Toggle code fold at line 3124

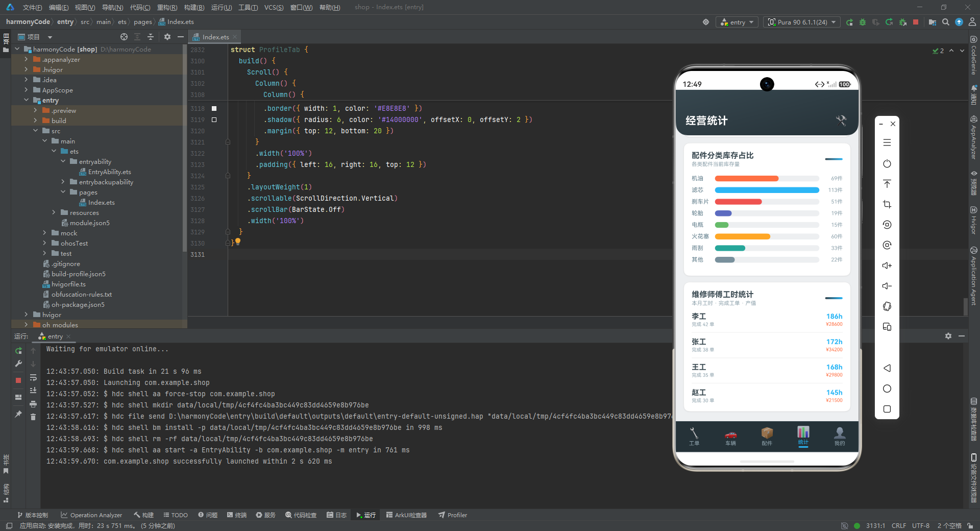tap(228, 176)
